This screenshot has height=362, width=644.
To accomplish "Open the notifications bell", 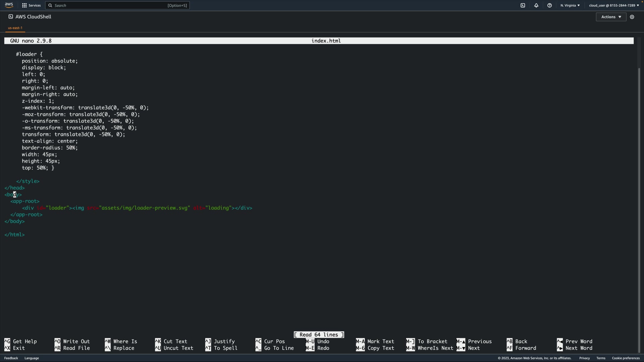I will [536, 5].
